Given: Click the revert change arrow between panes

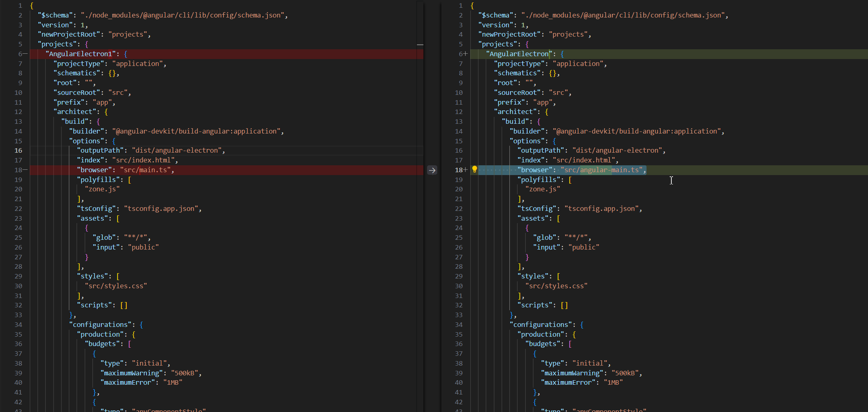Looking at the screenshot, I should pos(432,170).
